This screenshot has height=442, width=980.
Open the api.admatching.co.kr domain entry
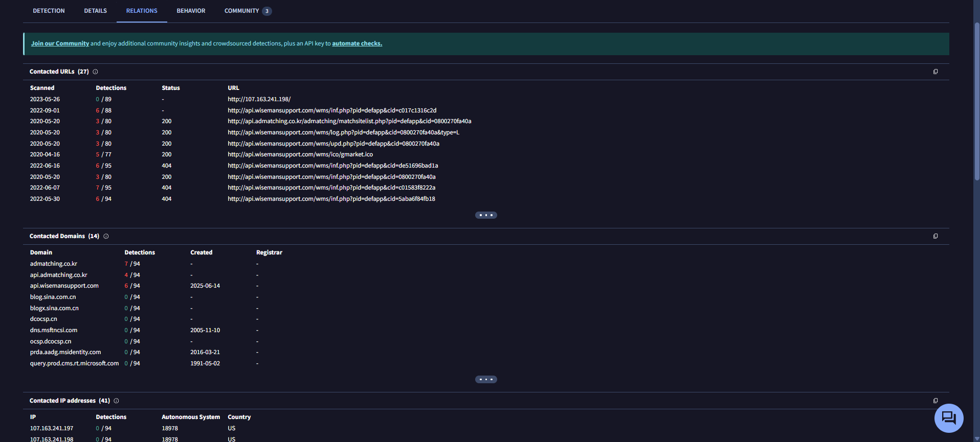pyautogui.click(x=58, y=275)
